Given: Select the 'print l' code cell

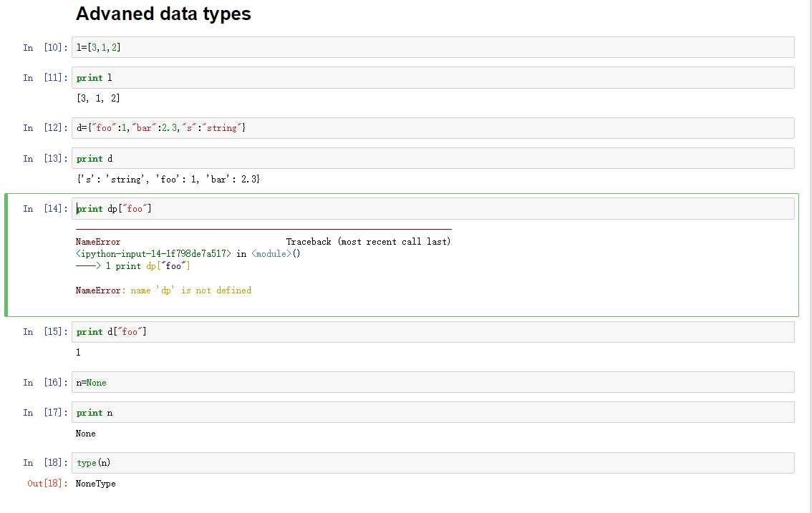Looking at the screenshot, I should [433, 78].
